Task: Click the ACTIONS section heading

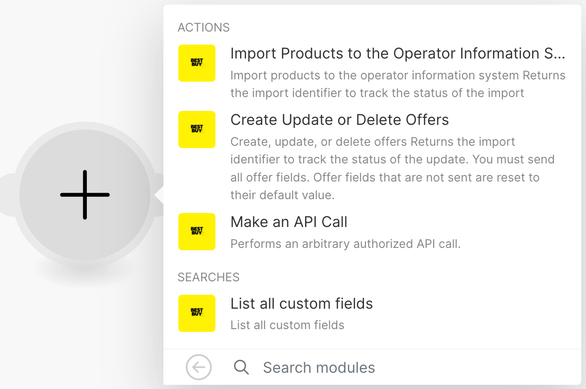Action: pos(204,28)
